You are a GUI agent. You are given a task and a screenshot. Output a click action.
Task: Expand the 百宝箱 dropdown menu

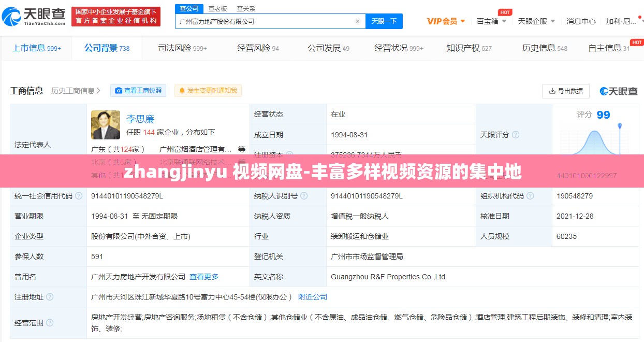pos(491,21)
